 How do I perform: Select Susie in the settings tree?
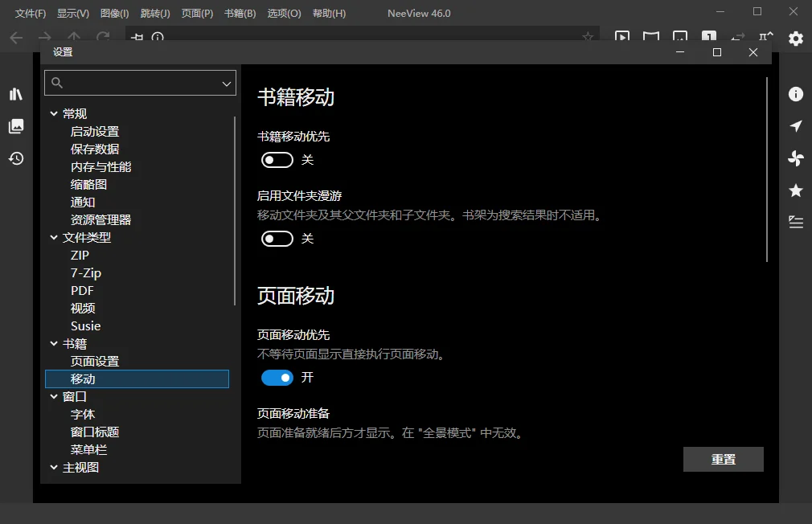85,325
